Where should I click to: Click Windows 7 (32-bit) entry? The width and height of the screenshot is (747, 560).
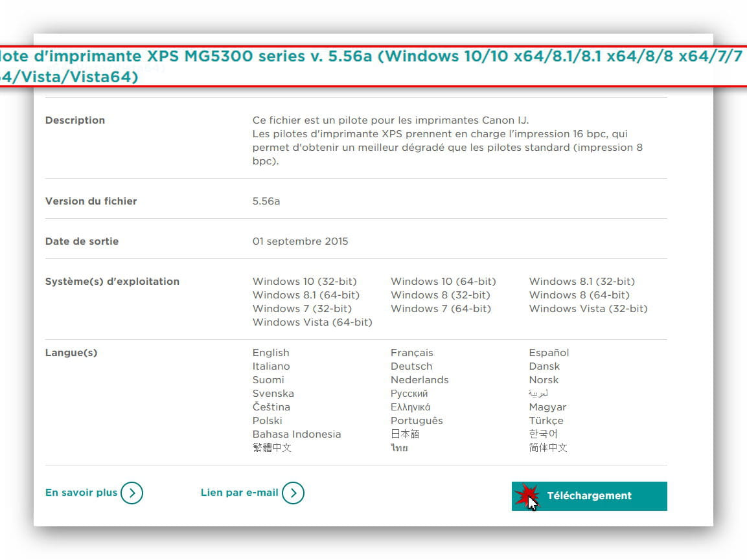(x=302, y=309)
